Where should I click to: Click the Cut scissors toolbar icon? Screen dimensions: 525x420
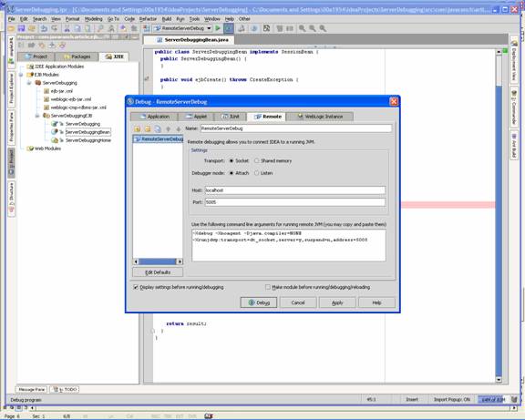pos(67,28)
